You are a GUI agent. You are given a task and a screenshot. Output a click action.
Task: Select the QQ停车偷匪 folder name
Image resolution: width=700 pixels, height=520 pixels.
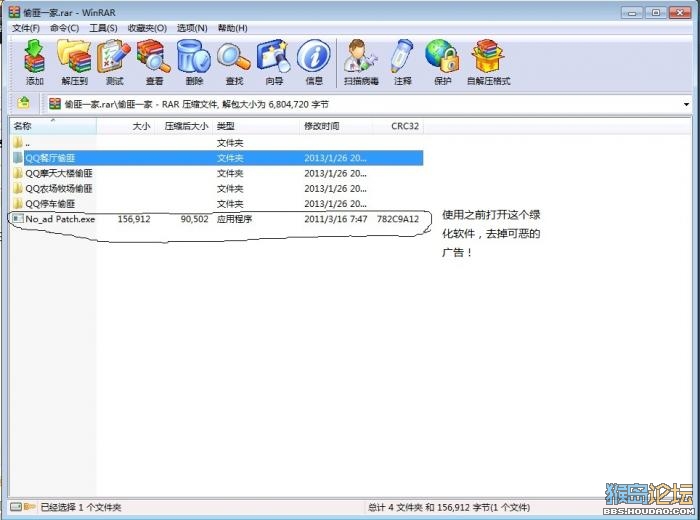point(50,204)
